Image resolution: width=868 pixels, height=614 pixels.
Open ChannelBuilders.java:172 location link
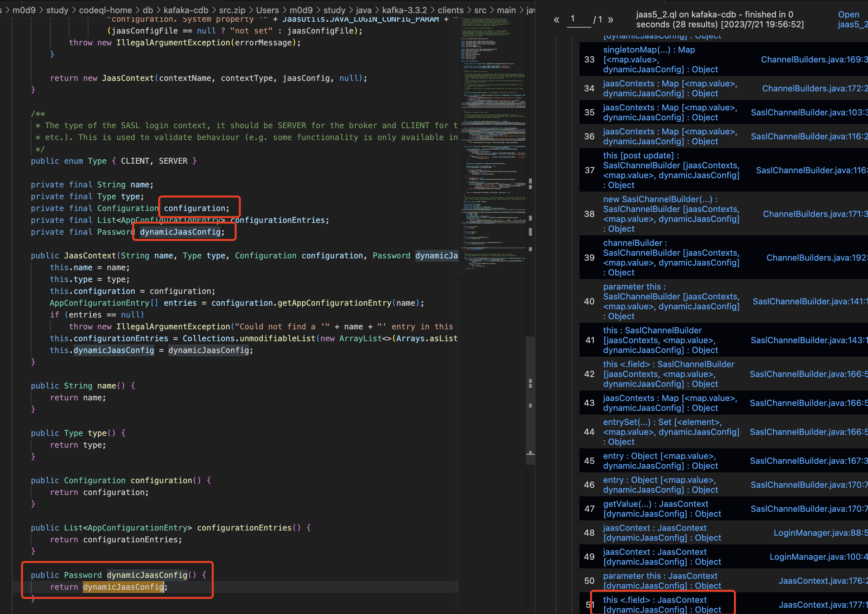(x=815, y=88)
